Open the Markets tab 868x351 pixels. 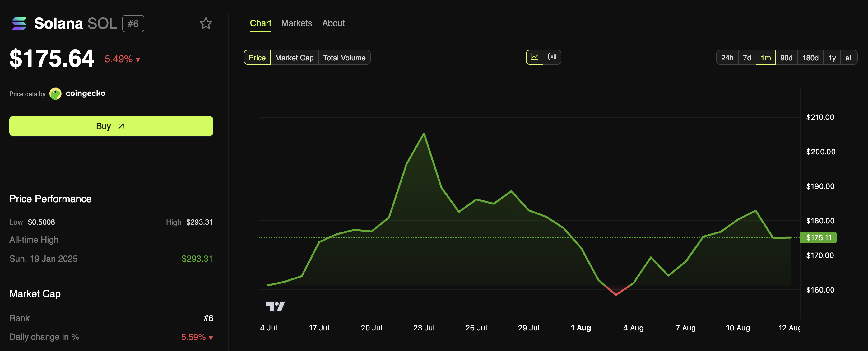click(x=296, y=23)
